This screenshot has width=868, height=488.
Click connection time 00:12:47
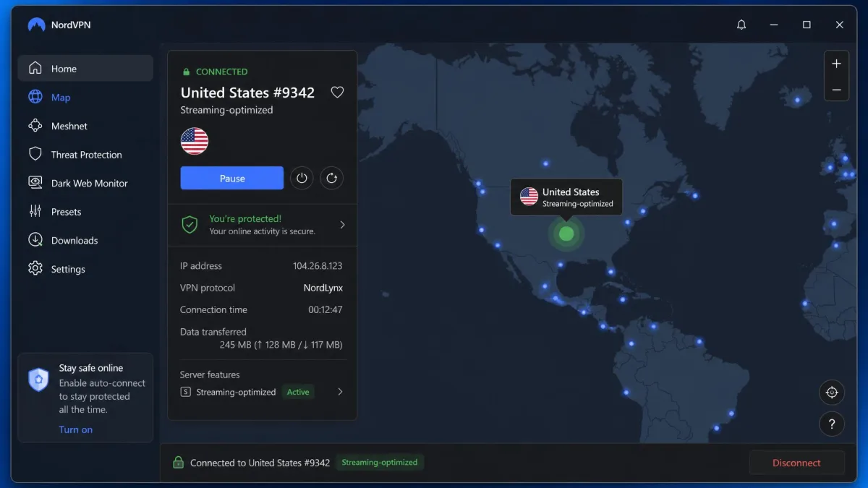(325, 309)
